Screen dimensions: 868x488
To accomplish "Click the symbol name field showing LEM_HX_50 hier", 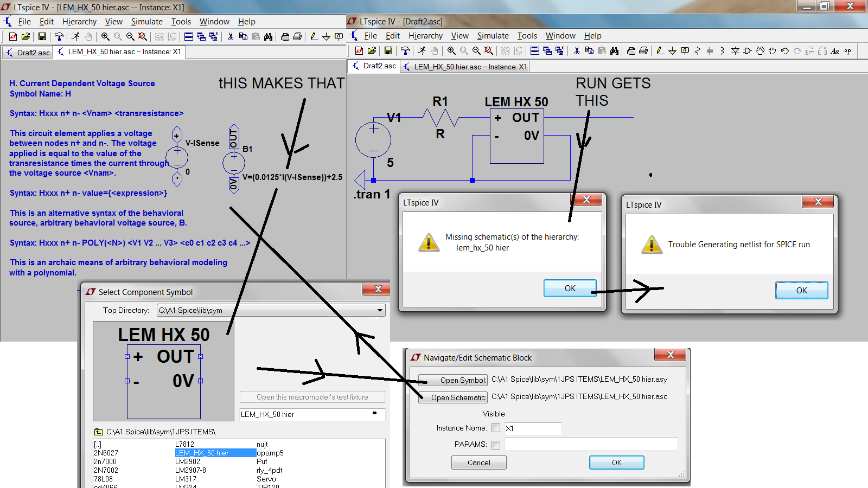I will click(312, 414).
